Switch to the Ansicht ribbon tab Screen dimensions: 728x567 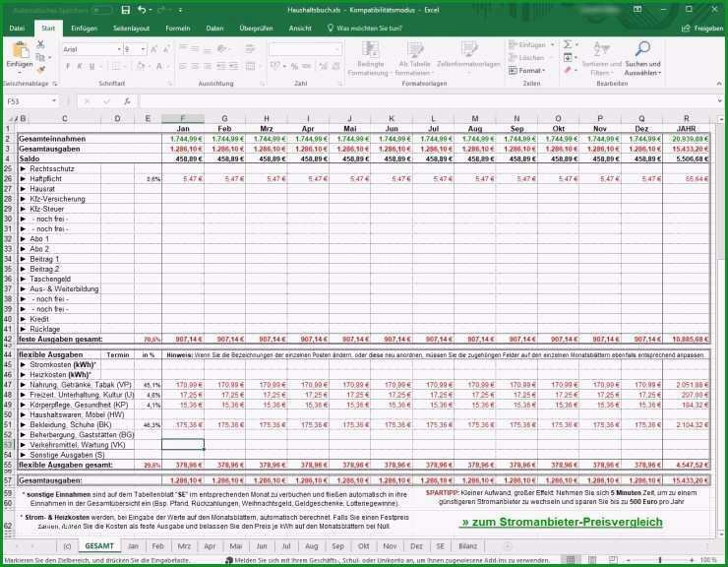[300, 29]
